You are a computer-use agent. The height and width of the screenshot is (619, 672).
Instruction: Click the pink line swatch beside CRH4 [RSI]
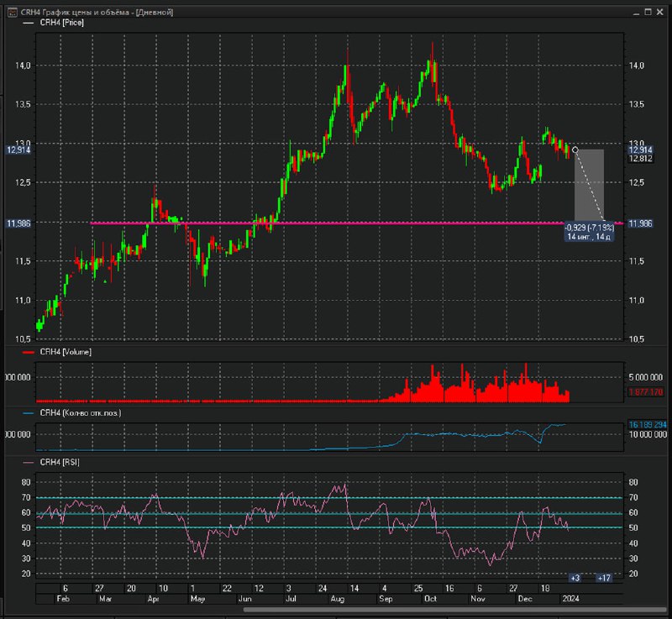[x=29, y=463]
